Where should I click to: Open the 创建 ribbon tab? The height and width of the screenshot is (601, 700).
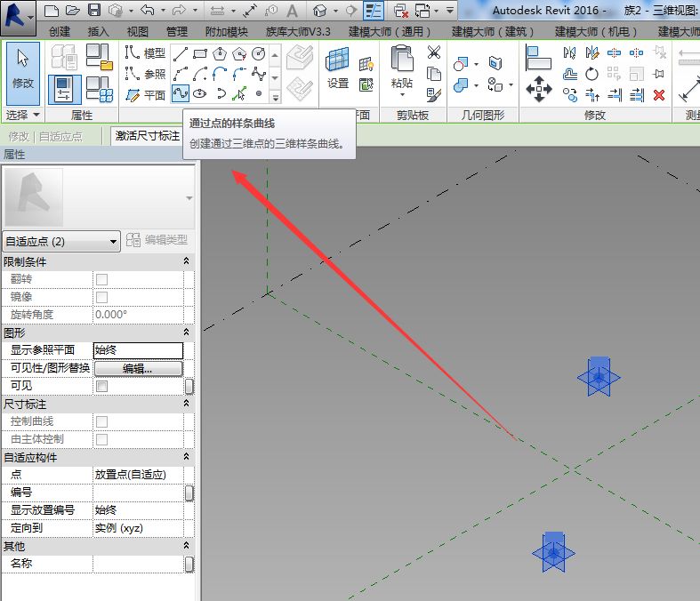tap(60, 32)
